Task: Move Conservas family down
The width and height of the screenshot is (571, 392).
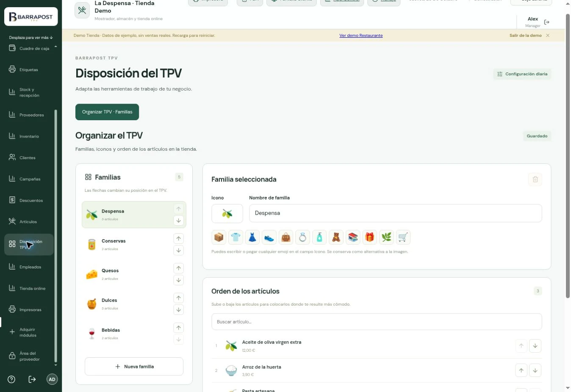Action: click(179, 250)
